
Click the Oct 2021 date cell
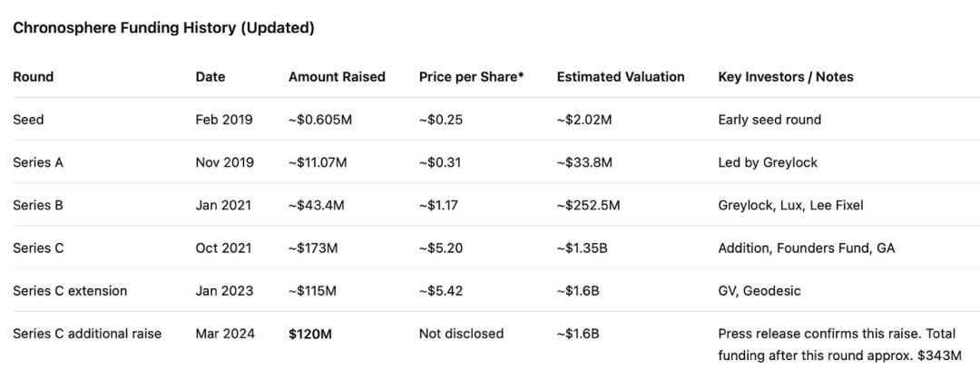point(223,248)
